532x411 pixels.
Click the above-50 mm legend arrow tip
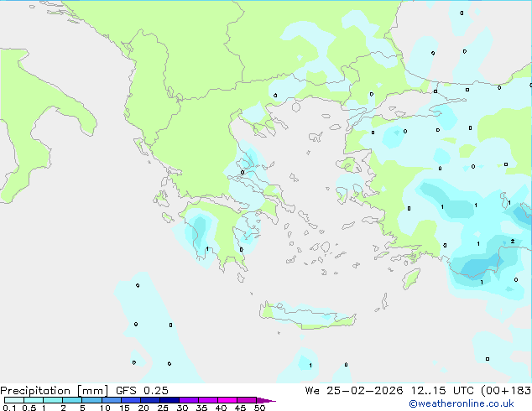266,400
